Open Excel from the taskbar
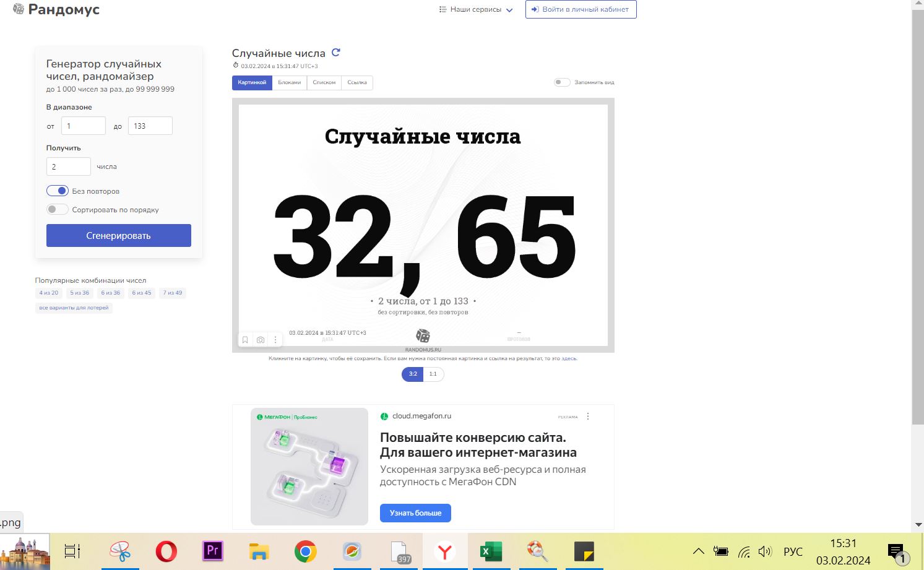Screen dimensions: 924x570 pos(491,551)
